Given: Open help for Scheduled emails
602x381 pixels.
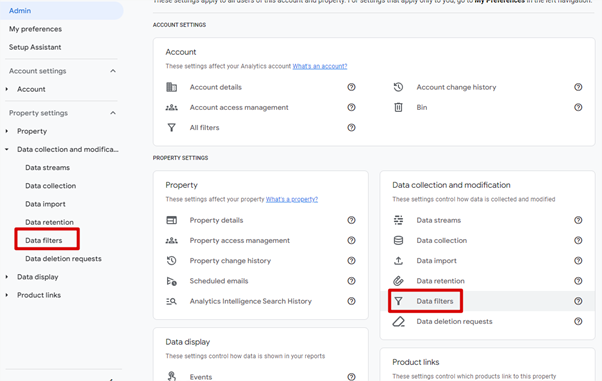Looking at the screenshot, I should [x=351, y=281].
